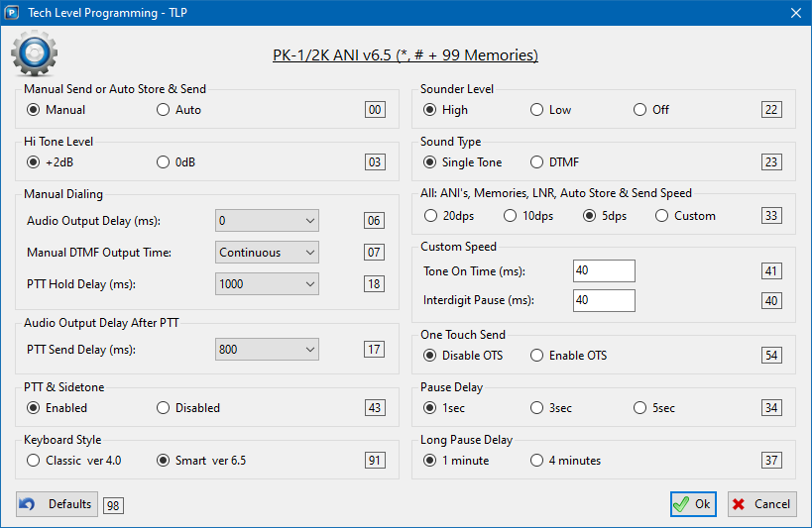
Task: Enable OTS one touch send
Action: click(x=537, y=355)
